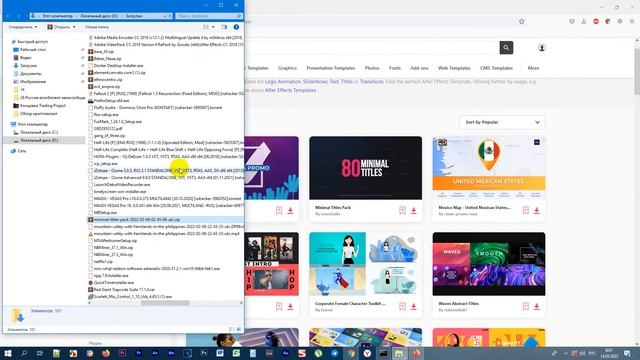Bookmark the Waves Abstract Titles item
Image resolution: width=640 pixels, height=360 pixels.
[x=525, y=307]
